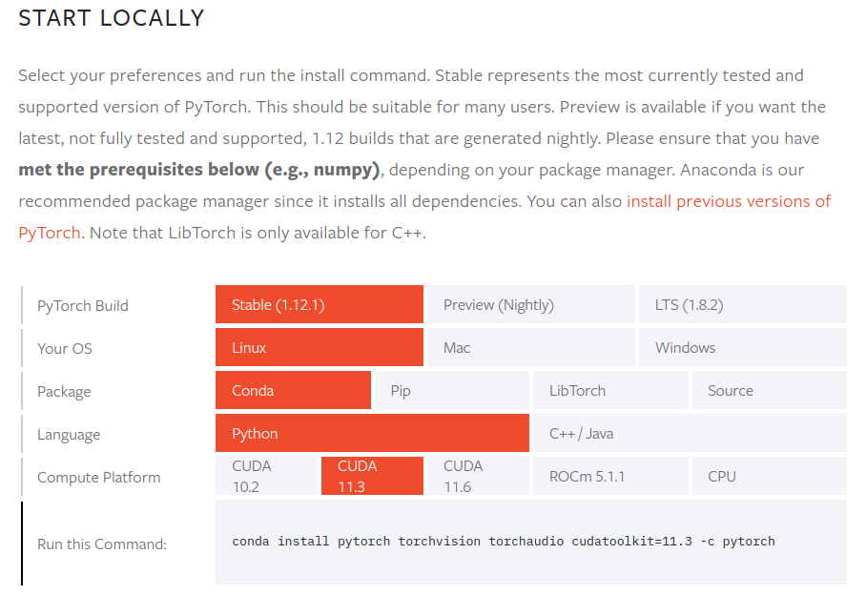Open the install previous versions of PyTorch link
Image resolution: width=866 pixels, height=616 pixels.
pos(728,202)
